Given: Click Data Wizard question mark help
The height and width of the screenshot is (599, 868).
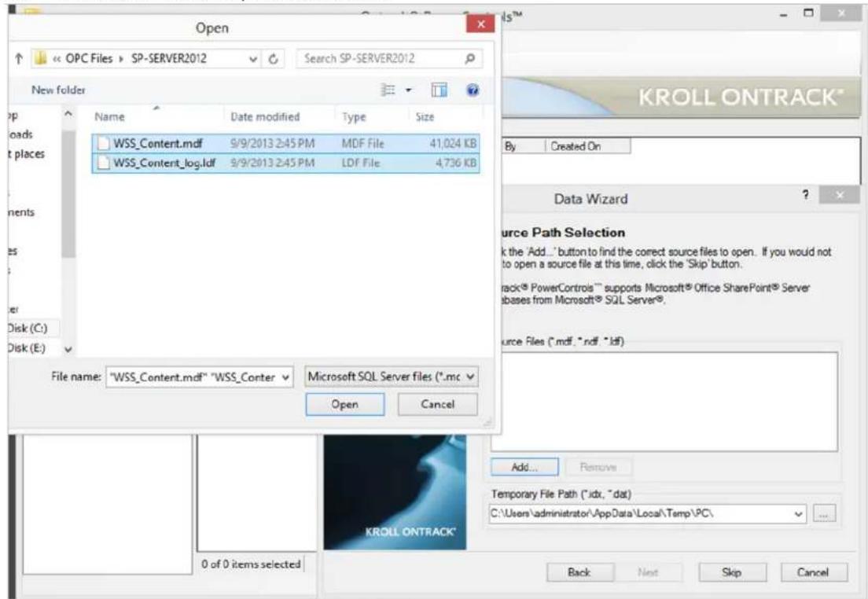Looking at the screenshot, I should (x=805, y=195).
